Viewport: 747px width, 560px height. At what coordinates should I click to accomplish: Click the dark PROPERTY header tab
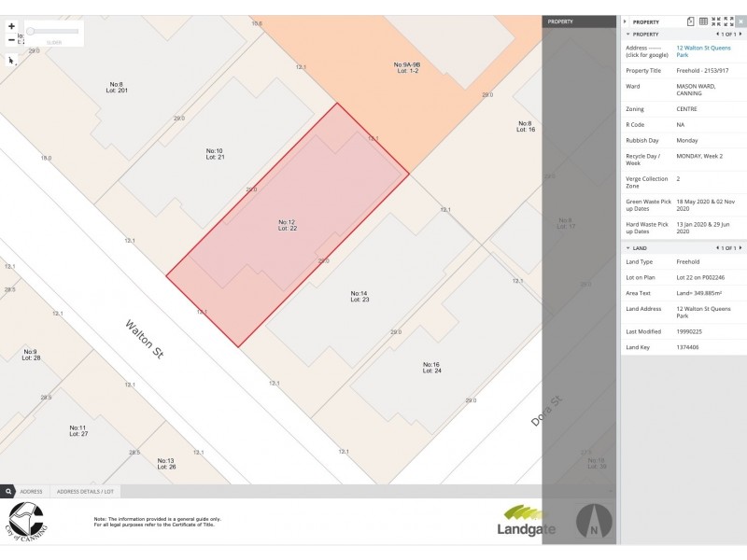579,21
